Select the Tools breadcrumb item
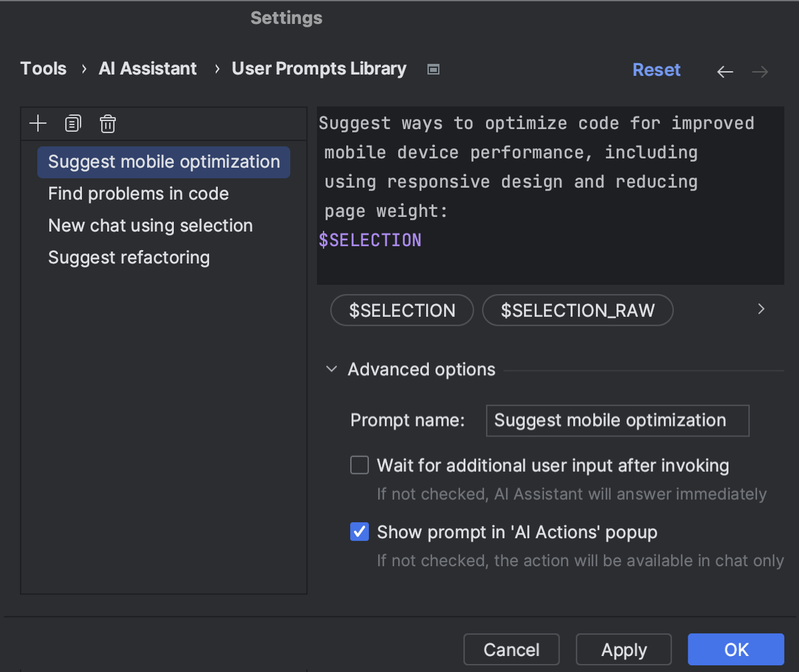This screenshot has height=672, width=799. (43, 69)
